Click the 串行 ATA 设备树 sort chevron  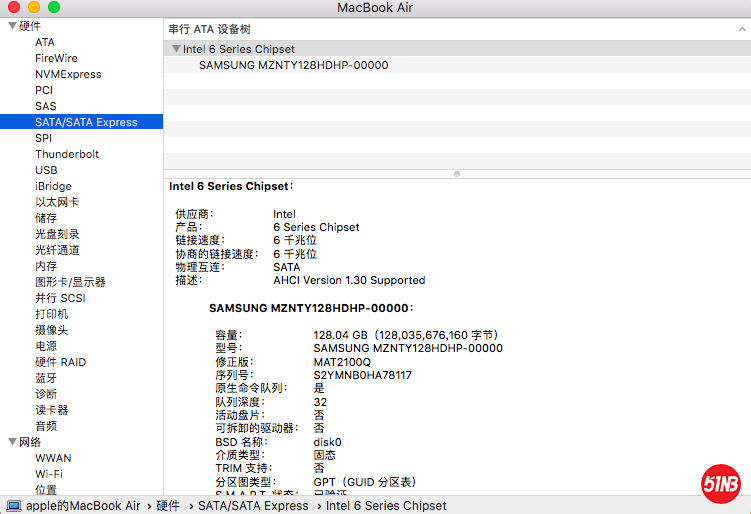point(740,30)
